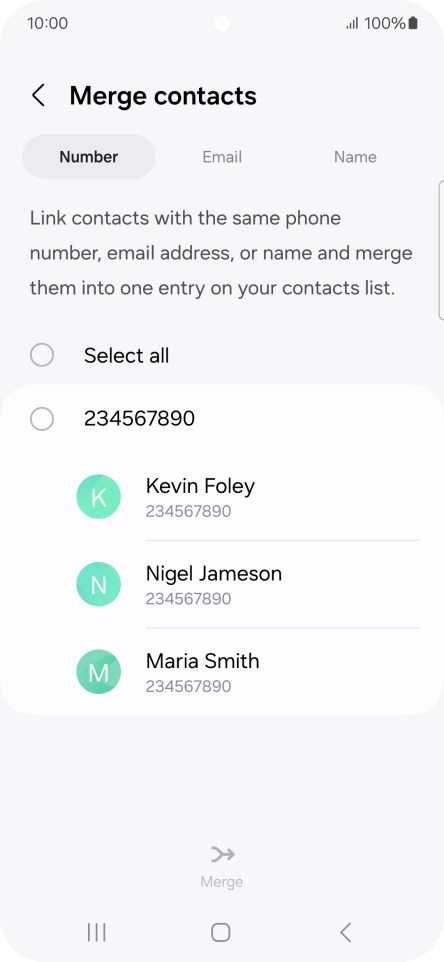Tap the home navigation button
This screenshot has width=444, height=962.
tap(221, 933)
